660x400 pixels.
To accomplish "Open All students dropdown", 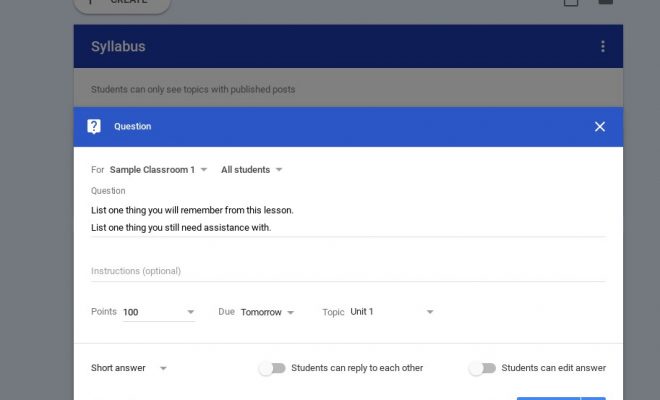I will 251,170.
